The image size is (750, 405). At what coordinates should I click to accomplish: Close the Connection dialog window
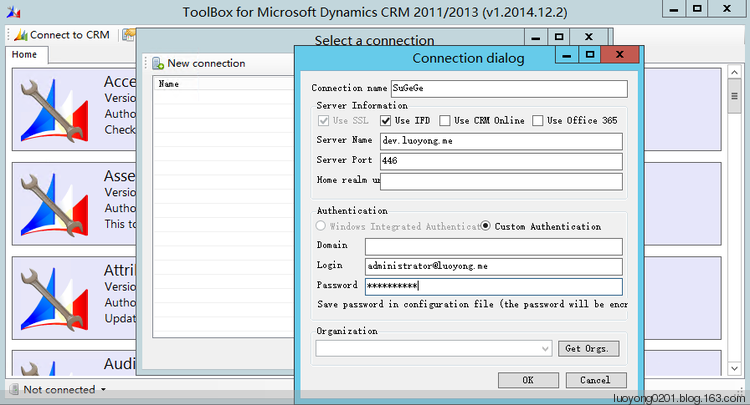[x=619, y=55]
